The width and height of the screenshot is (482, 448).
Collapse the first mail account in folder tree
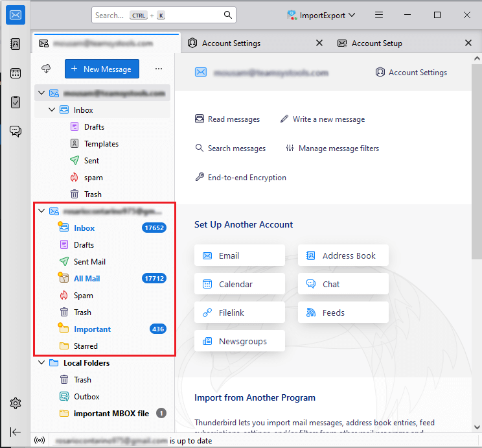point(41,93)
